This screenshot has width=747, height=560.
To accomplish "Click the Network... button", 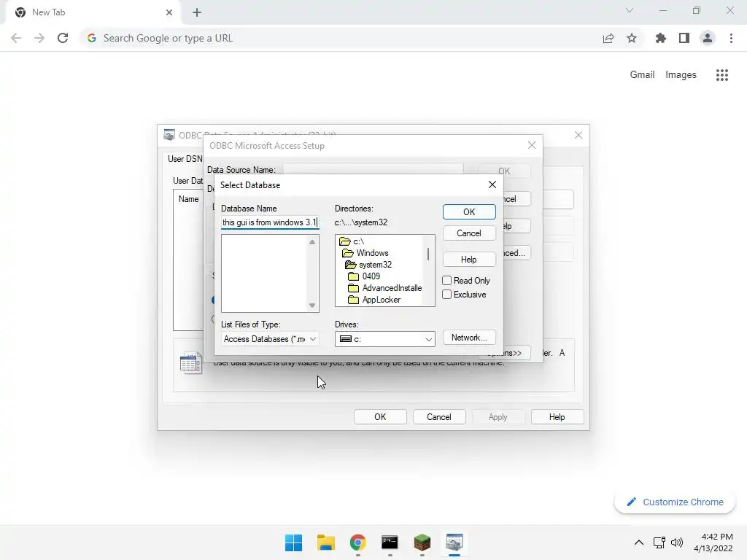I will [469, 338].
